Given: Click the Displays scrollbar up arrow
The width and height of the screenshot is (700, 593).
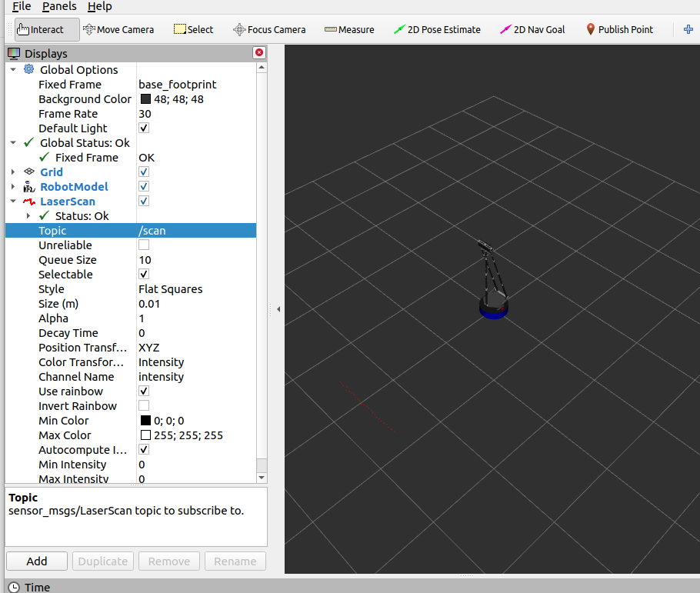Looking at the screenshot, I should 262,68.
